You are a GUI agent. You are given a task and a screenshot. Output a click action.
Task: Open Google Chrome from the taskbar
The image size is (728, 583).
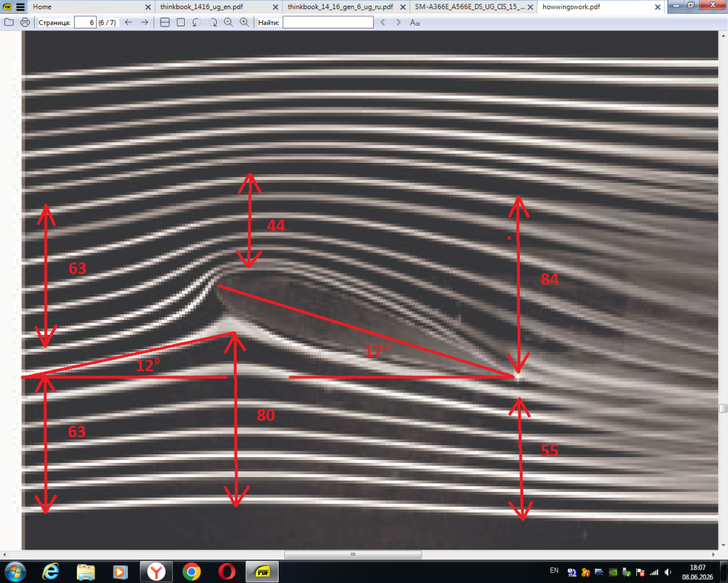click(192, 572)
